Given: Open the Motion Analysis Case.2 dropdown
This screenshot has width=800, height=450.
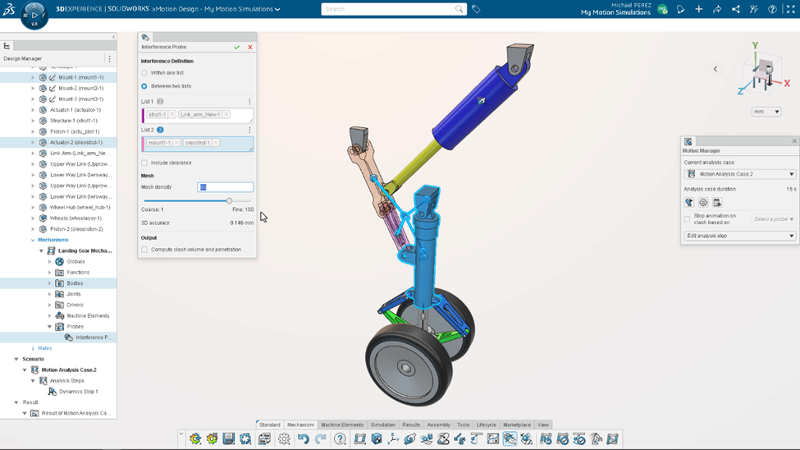Looking at the screenshot, I should pyautogui.click(x=740, y=174).
